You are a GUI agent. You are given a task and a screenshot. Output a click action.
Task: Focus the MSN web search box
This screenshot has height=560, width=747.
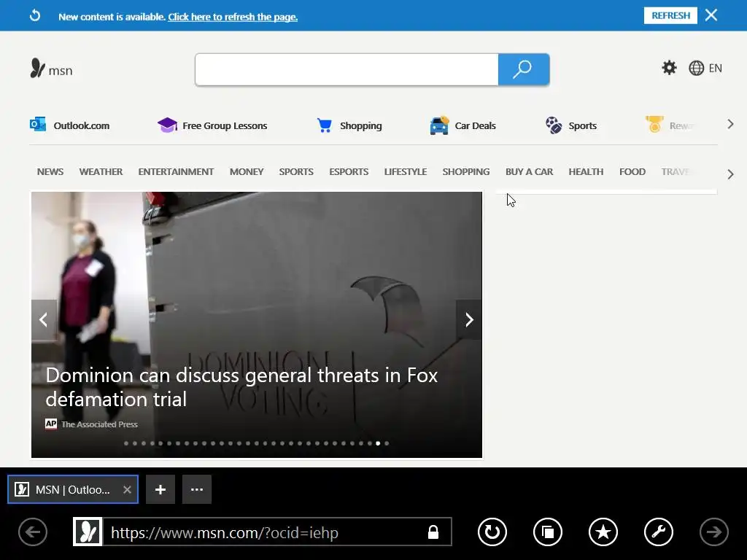347,69
